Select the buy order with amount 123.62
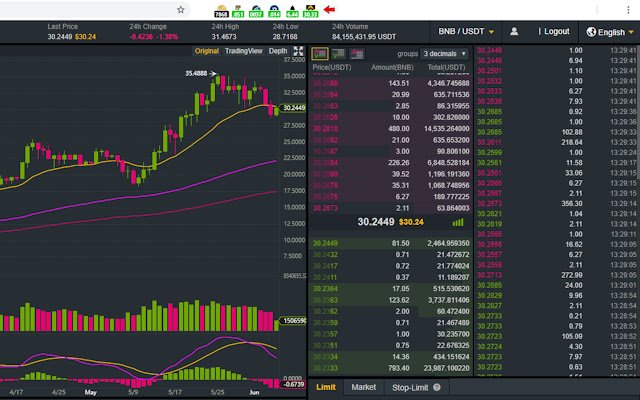 (391, 300)
